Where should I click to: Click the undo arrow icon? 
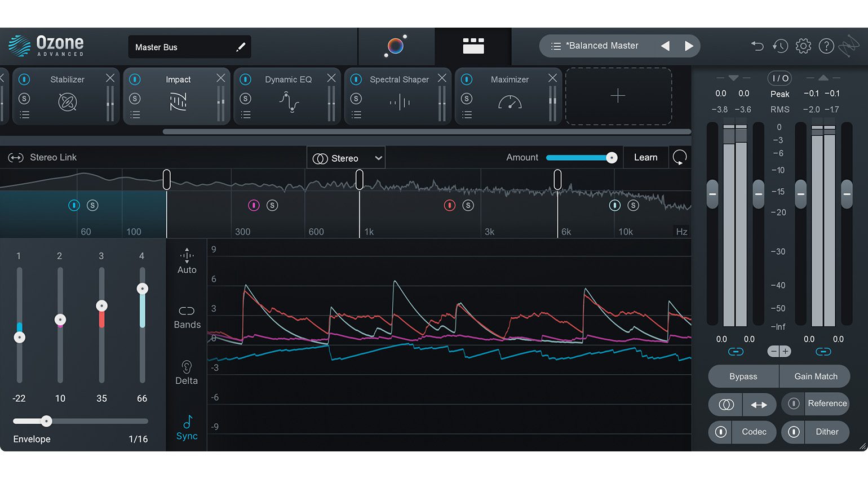pos(757,46)
